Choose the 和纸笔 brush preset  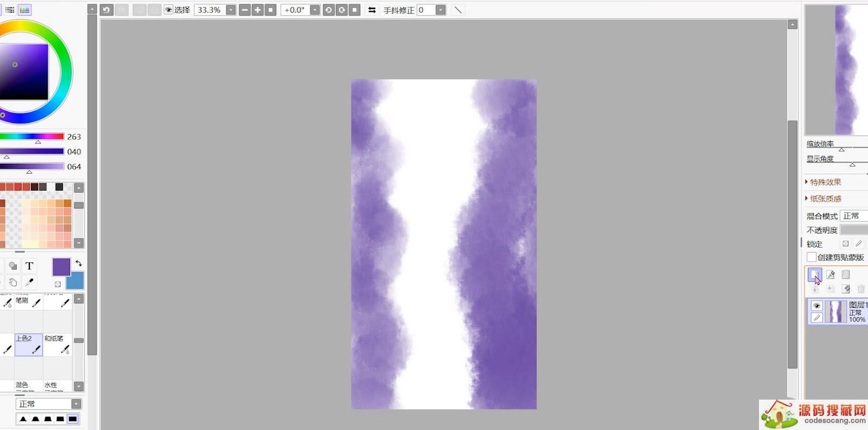point(57,345)
